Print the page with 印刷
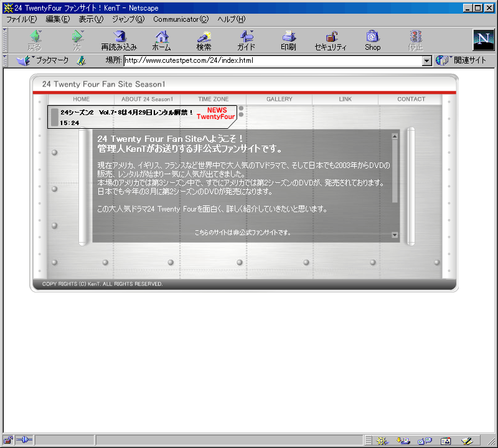 (288, 40)
